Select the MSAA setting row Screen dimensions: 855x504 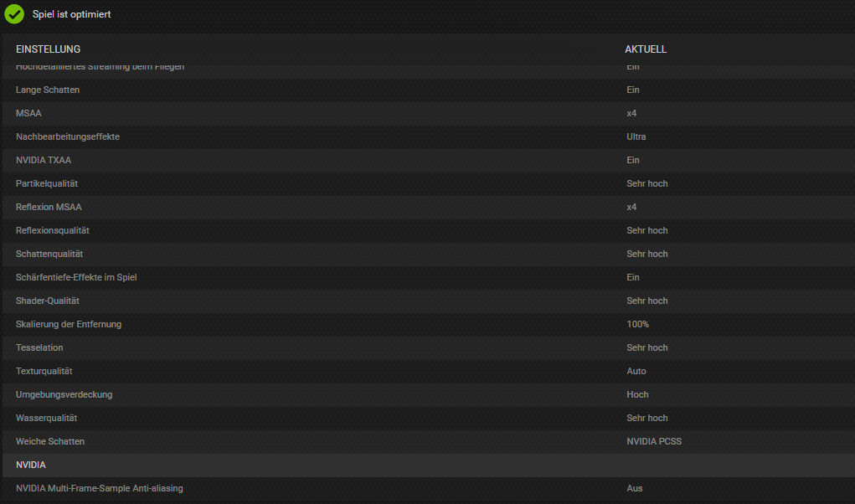tap(429, 113)
